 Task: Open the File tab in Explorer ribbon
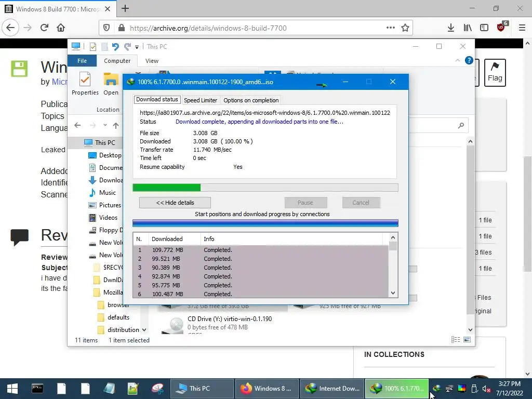82,61
